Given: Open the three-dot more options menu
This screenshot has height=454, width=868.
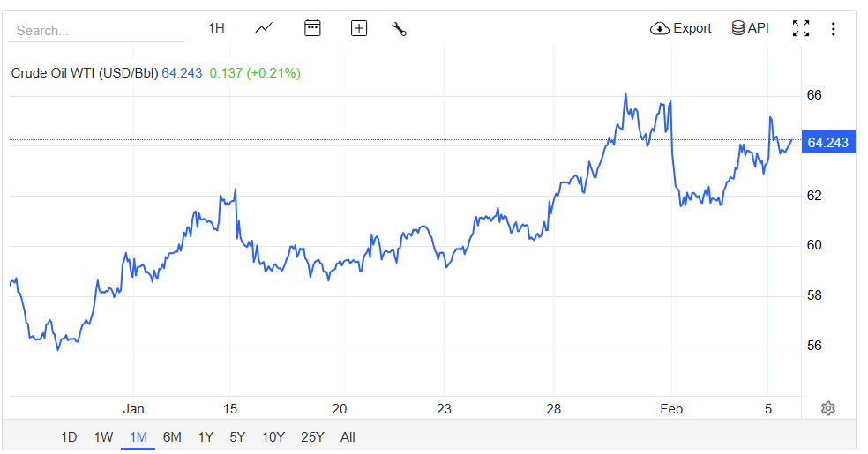Looking at the screenshot, I should 834,29.
